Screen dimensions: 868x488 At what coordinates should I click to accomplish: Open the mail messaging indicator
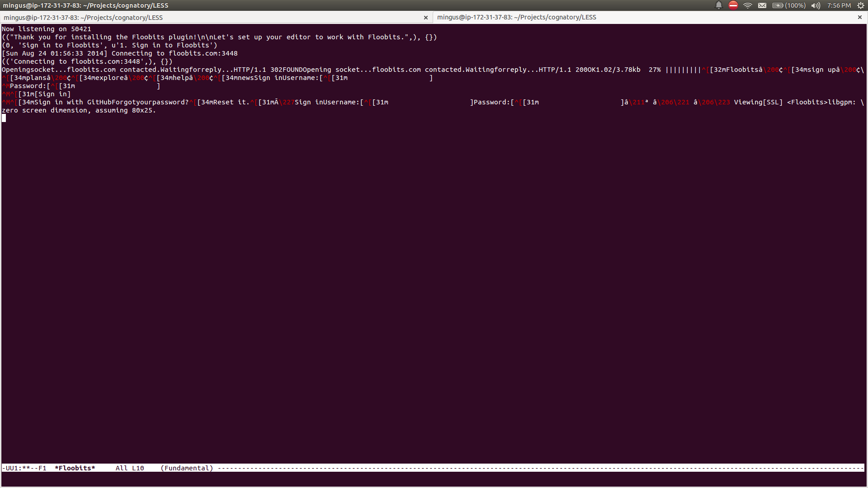point(762,5)
